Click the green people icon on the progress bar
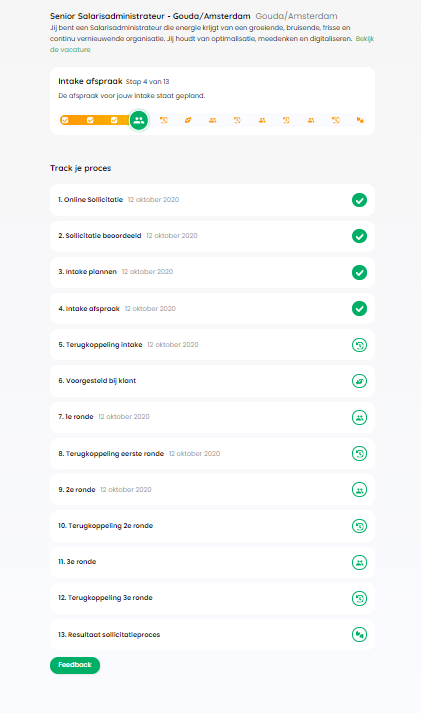 pyautogui.click(x=139, y=121)
